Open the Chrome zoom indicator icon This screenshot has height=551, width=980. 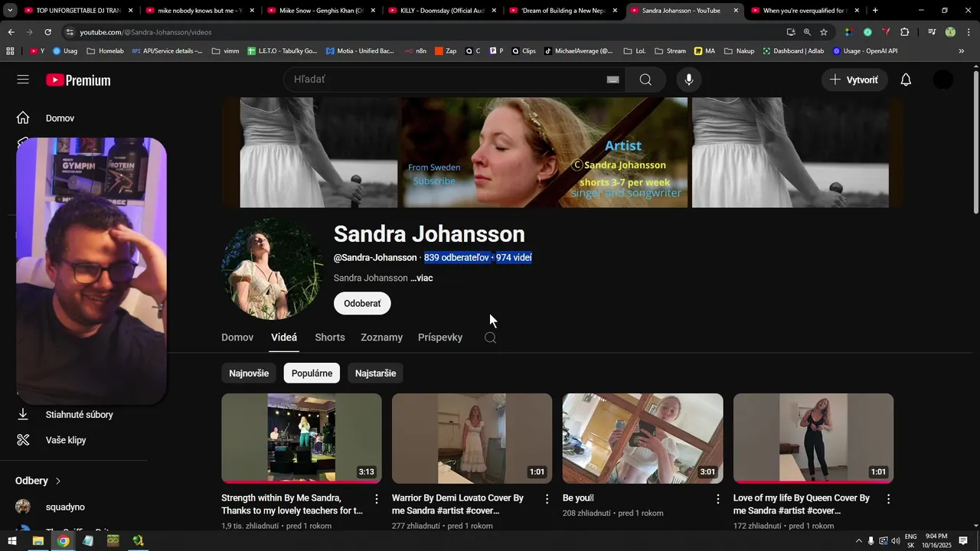(807, 32)
